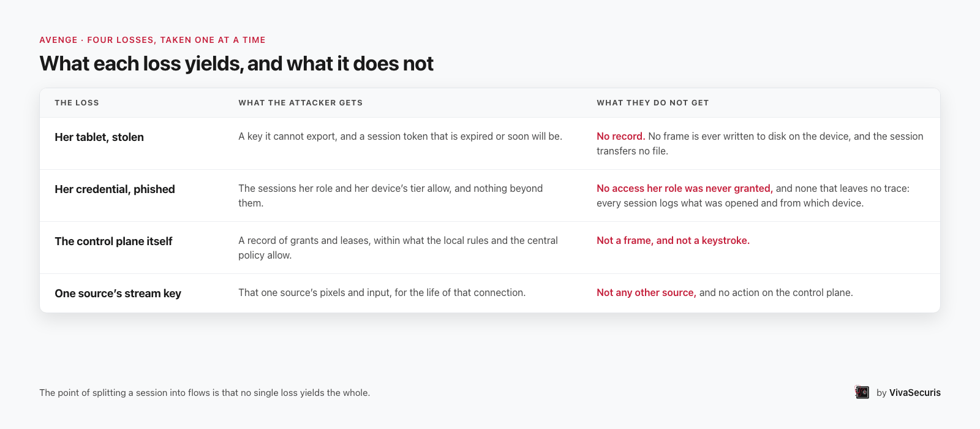
Task: Click the cell 'A record of grants and leases…'
Action: pyautogui.click(x=398, y=248)
